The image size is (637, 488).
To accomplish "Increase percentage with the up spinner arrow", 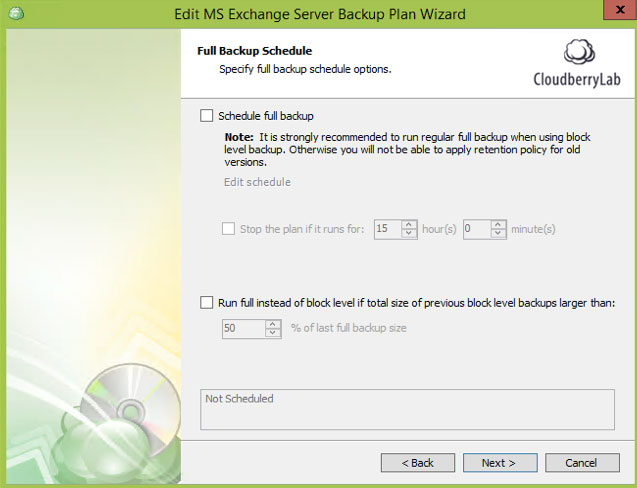I will (273, 324).
